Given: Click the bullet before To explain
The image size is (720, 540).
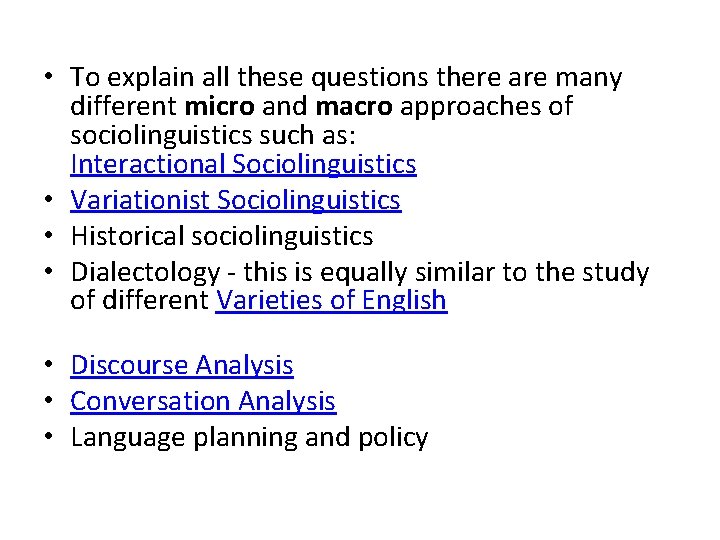Looking at the screenshot, I should pos(49,76).
